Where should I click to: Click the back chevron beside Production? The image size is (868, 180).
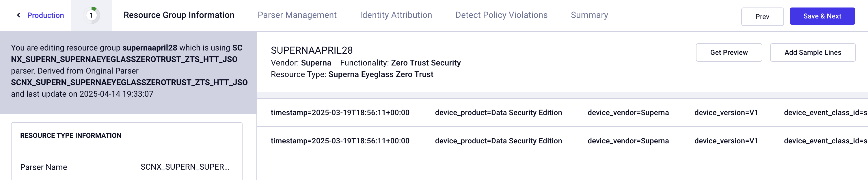pyautogui.click(x=18, y=15)
